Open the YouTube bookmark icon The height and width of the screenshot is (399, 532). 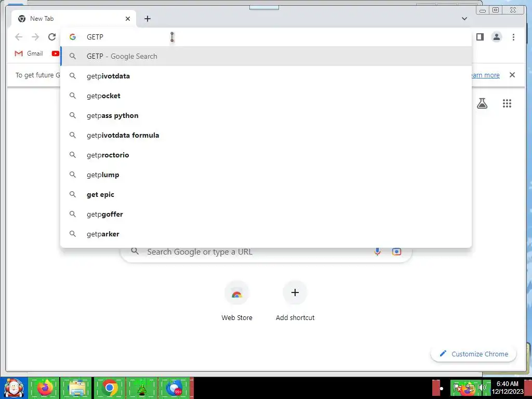click(x=55, y=54)
